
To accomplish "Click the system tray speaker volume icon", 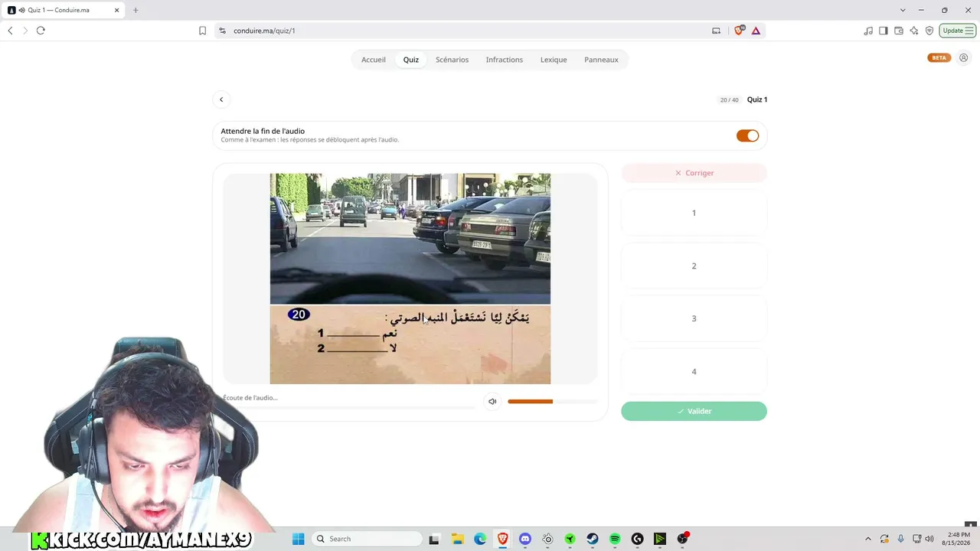I will click(x=929, y=539).
